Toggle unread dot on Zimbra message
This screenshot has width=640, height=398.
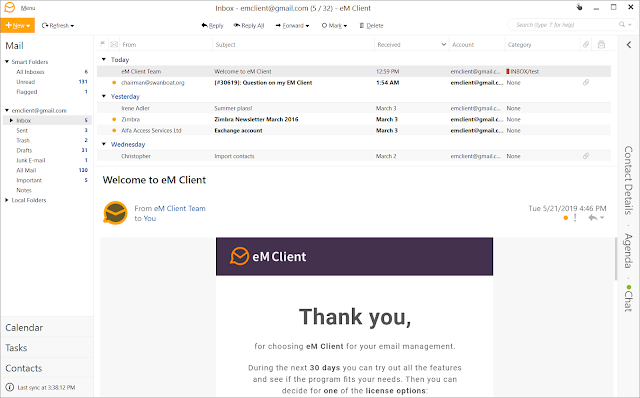pos(114,119)
